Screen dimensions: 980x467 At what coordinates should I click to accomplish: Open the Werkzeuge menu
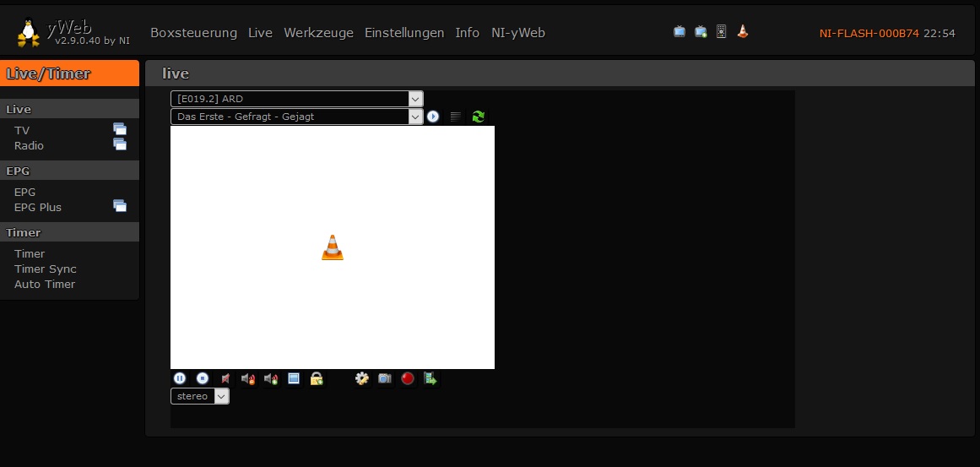pos(318,33)
